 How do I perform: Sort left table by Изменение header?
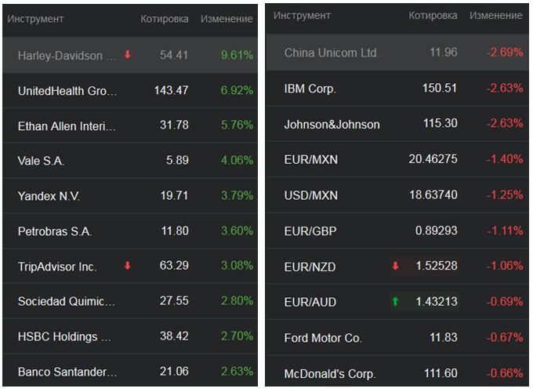click(x=227, y=19)
